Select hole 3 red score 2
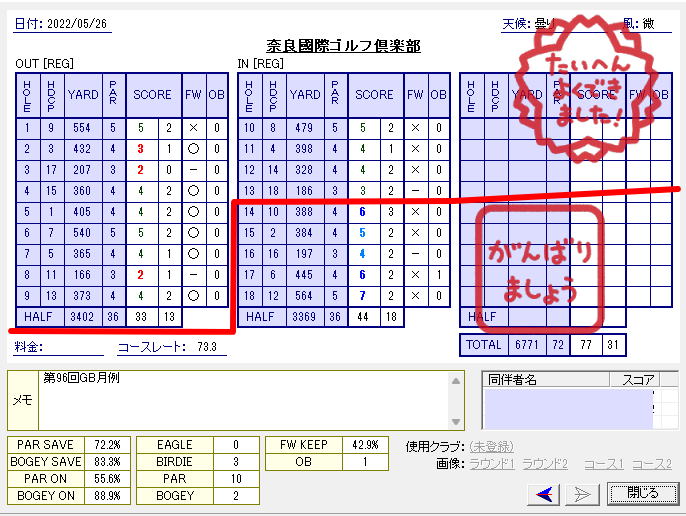 [x=140, y=170]
